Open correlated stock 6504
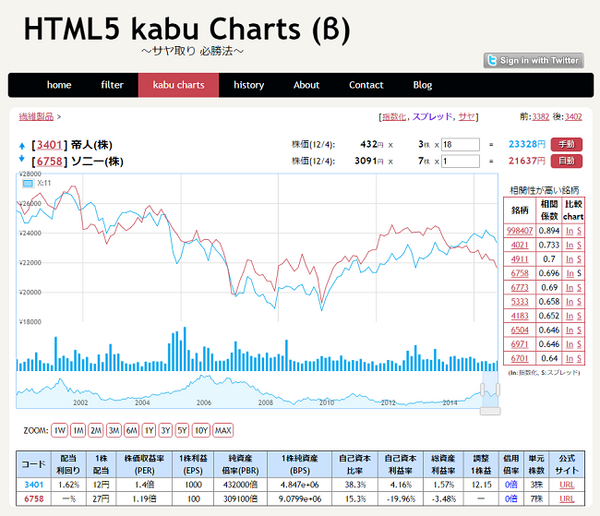Viewport: 600px width, 516px height. coord(520,330)
